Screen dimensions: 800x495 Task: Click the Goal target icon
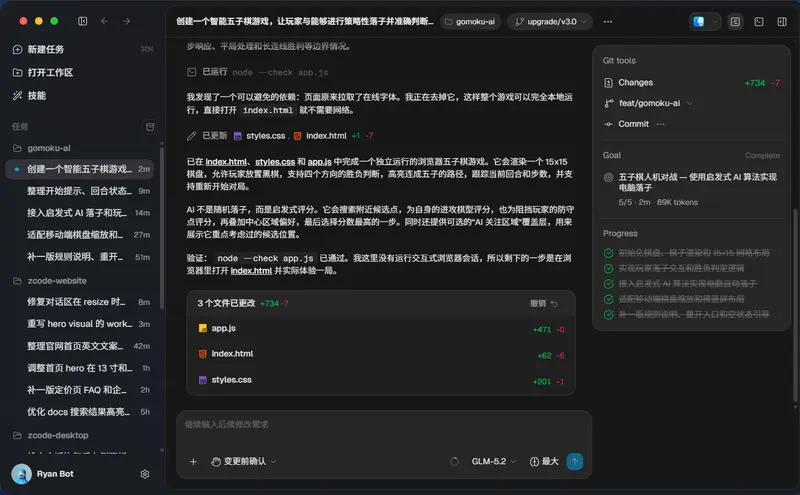tap(608, 178)
